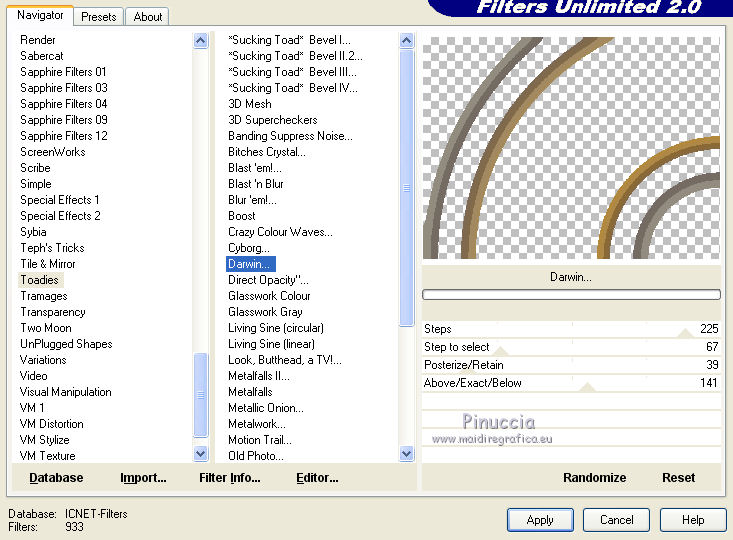Click the filter list scroll down arrow
The image size is (733, 540).
click(x=407, y=453)
